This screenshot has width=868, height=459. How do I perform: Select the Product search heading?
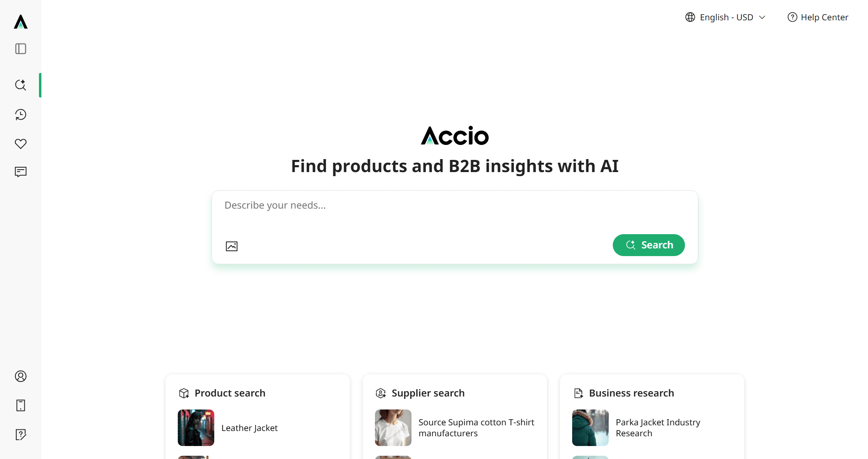[230, 393]
